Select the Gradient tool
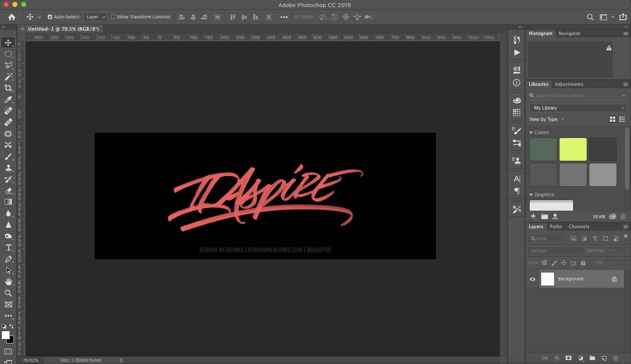Viewport: 631px width, 364px height. (8, 202)
